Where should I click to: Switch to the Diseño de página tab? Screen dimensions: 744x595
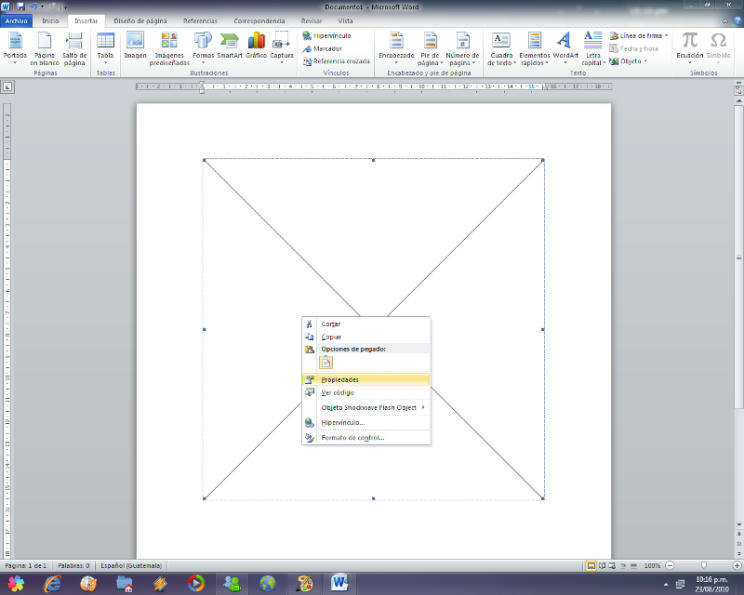pyautogui.click(x=140, y=21)
